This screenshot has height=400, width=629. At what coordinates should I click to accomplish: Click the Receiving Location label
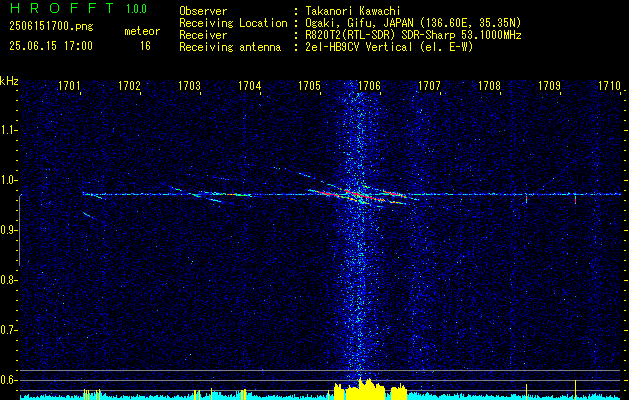pyautogui.click(x=233, y=23)
